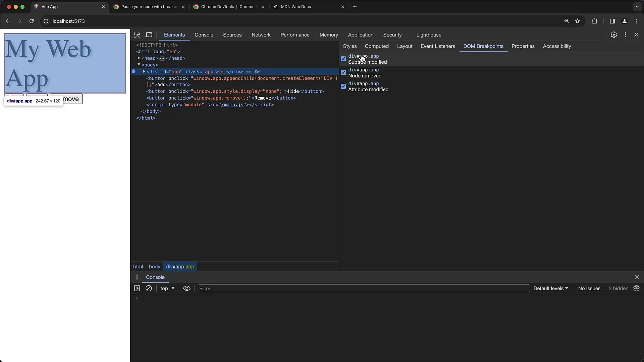Switch to the Sources panel tab
The width and height of the screenshot is (644, 362).
232,35
